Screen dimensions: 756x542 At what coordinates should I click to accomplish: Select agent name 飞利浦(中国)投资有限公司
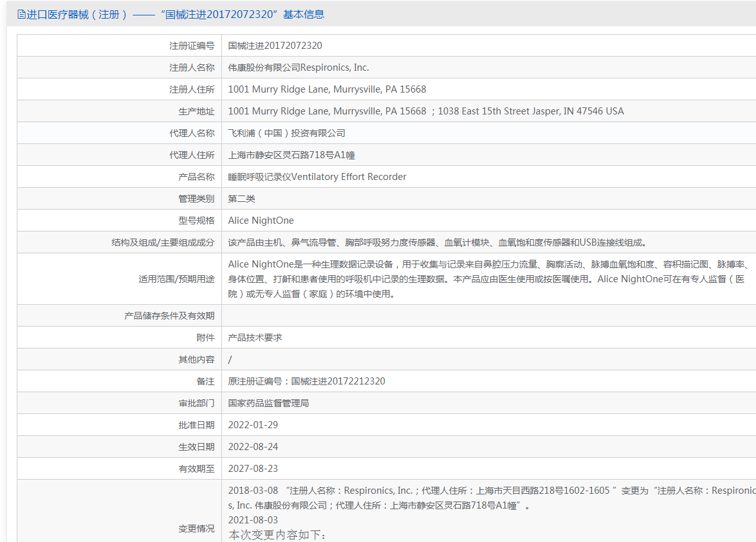287,133
